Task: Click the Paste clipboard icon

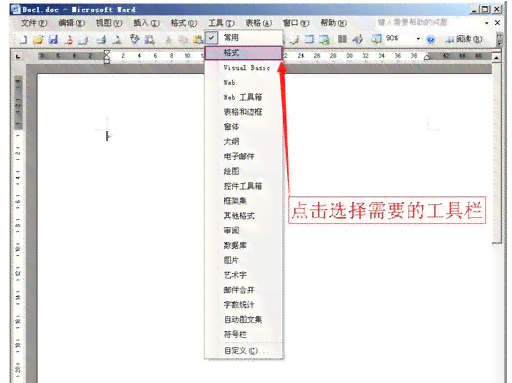Action: pyautogui.click(x=198, y=40)
